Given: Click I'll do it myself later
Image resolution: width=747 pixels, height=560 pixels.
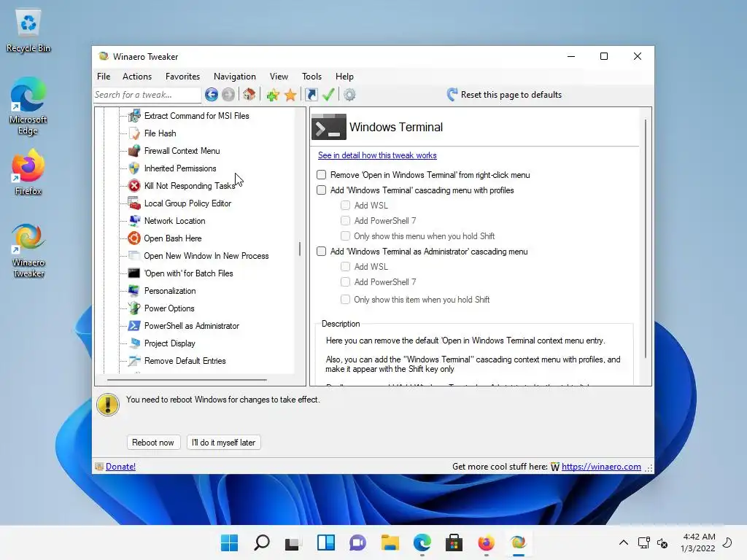Looking at the screenshot, I should (223, 443).
